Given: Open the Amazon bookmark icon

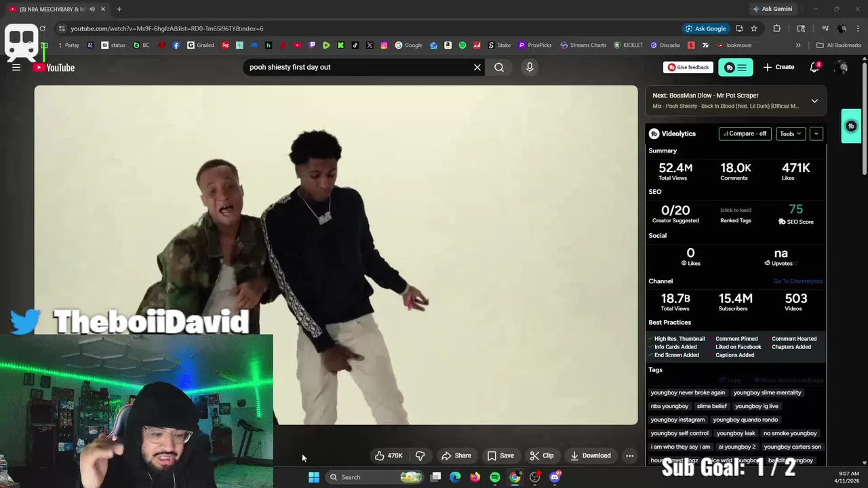Looking at the screenshot, I should coord(448,45).
